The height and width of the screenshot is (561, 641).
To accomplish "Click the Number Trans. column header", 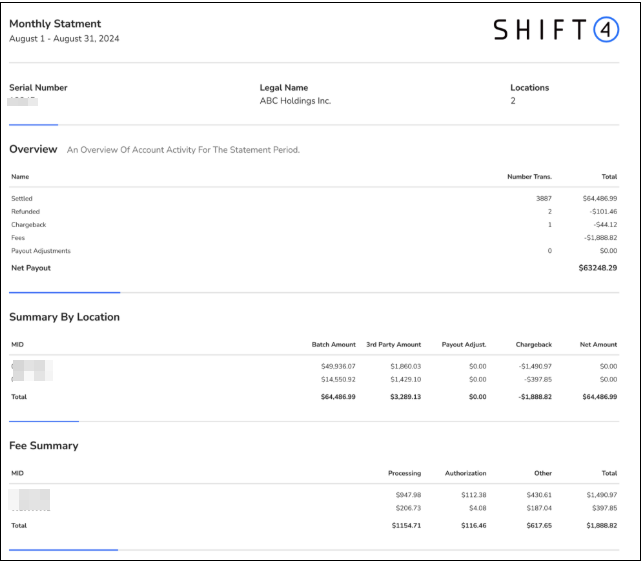I will (529, 177).
